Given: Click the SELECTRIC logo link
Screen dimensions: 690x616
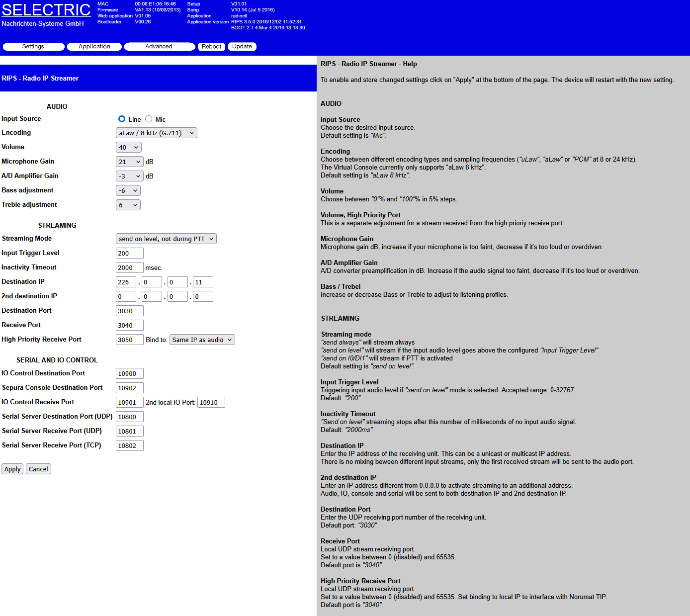Looking at the screenshot, I should (x=46, y=10).
